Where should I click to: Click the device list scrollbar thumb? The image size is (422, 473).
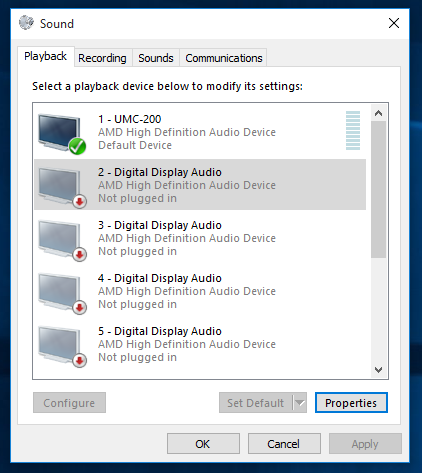click(378, 189)
